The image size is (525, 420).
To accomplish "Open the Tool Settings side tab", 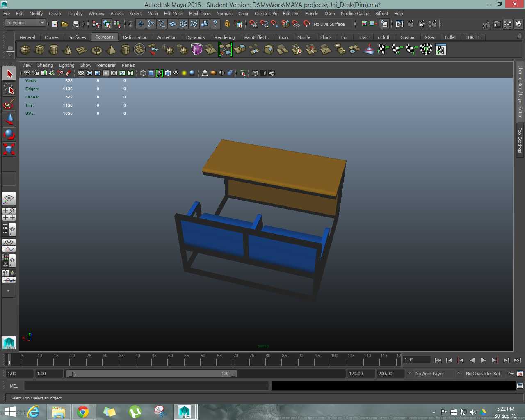I will coord(520,140).
